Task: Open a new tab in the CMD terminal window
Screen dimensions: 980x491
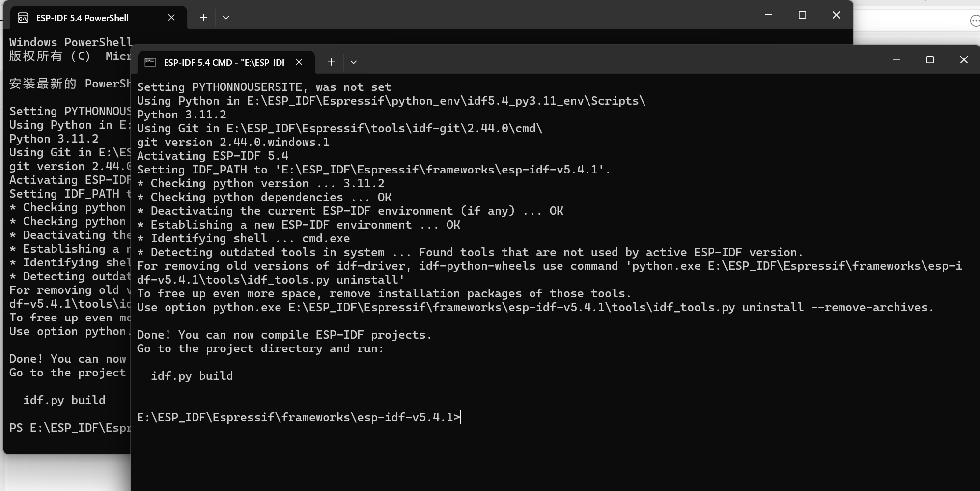Action: tap(331, 62)
